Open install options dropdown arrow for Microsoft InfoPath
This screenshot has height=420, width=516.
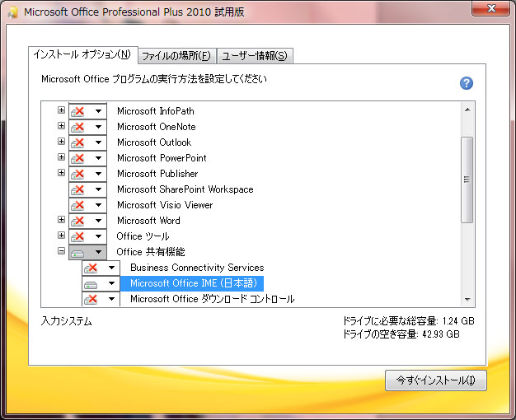[98, 111]
